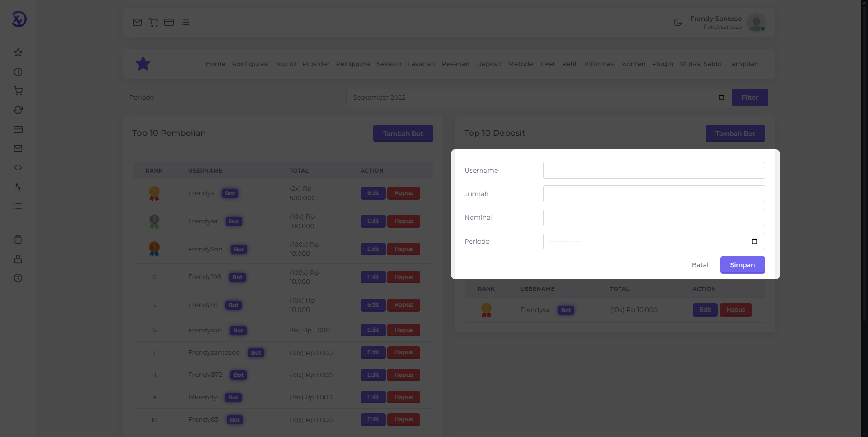Click the refresh arrows sidebar icon
This screenshot has height=437, width=868.
click(x=18, y=110)
